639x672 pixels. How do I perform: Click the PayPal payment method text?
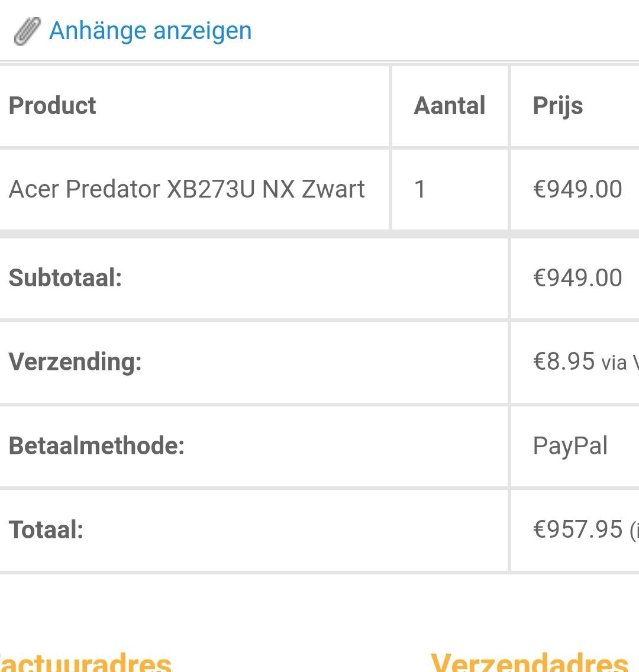tap(570, 446)
